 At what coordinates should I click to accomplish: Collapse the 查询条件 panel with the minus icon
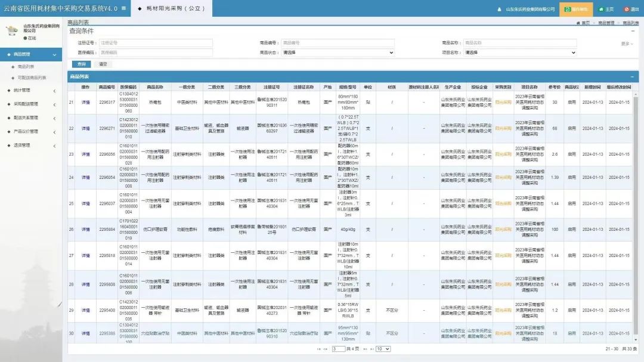coord(632,30)
